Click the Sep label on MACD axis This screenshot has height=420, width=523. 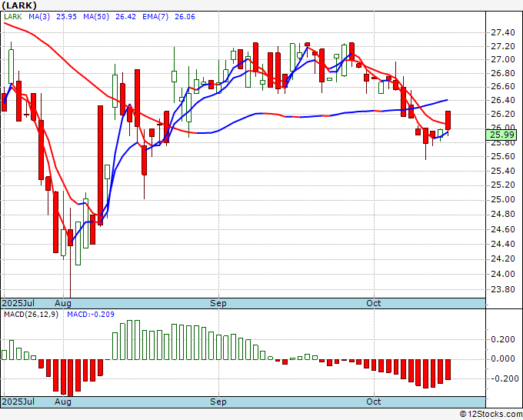click(x=218, y=402)
